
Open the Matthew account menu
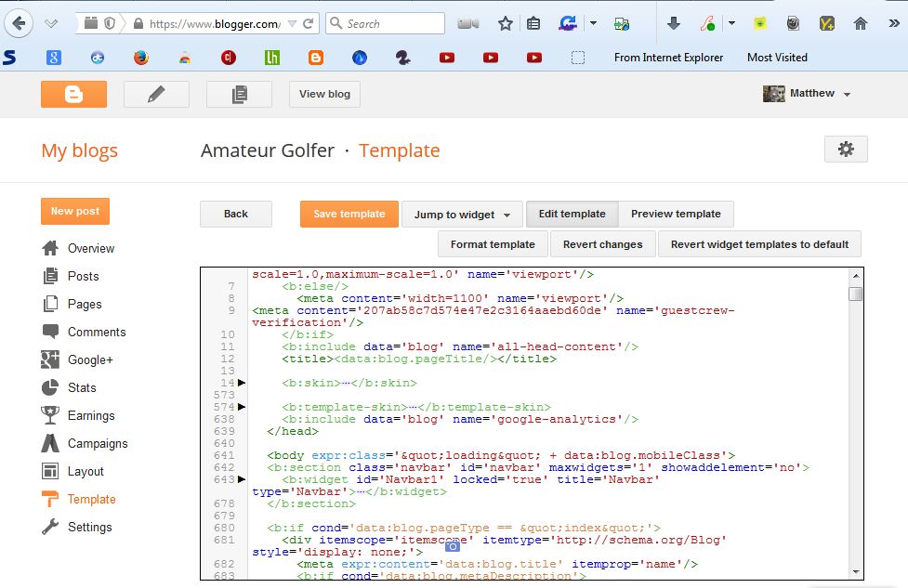809,93
